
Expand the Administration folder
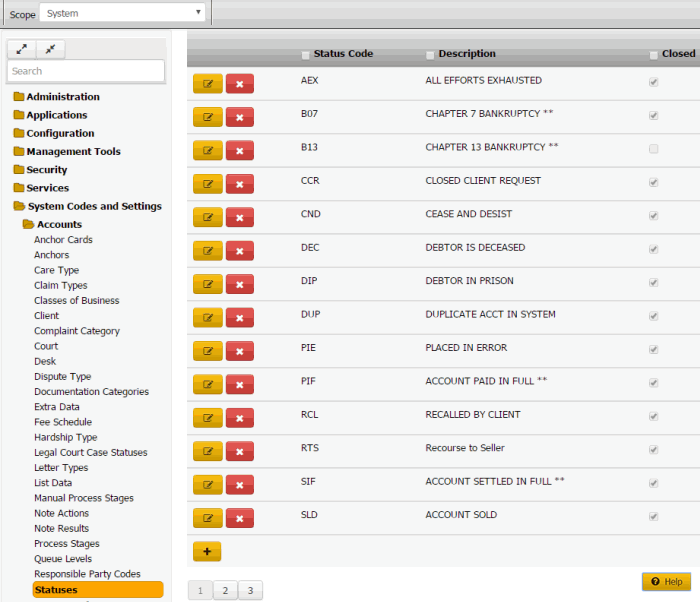point(62,97)
